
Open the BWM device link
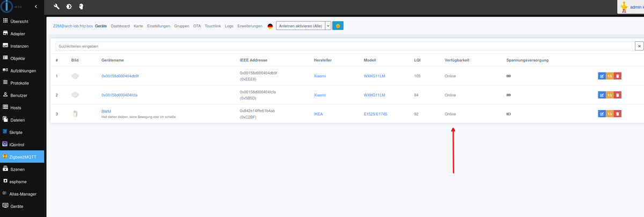click(106, 111)
